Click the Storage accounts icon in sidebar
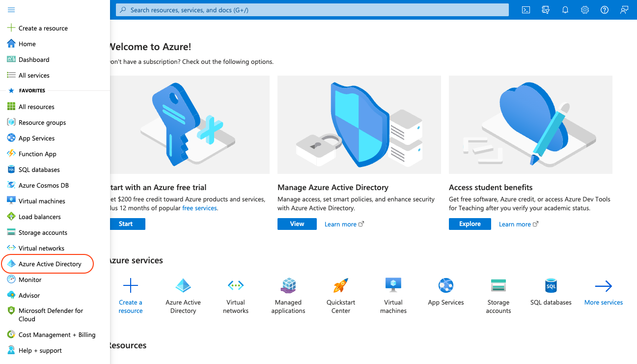The height and width of the screenshot is (364, 637). click(x=11, y=232)
